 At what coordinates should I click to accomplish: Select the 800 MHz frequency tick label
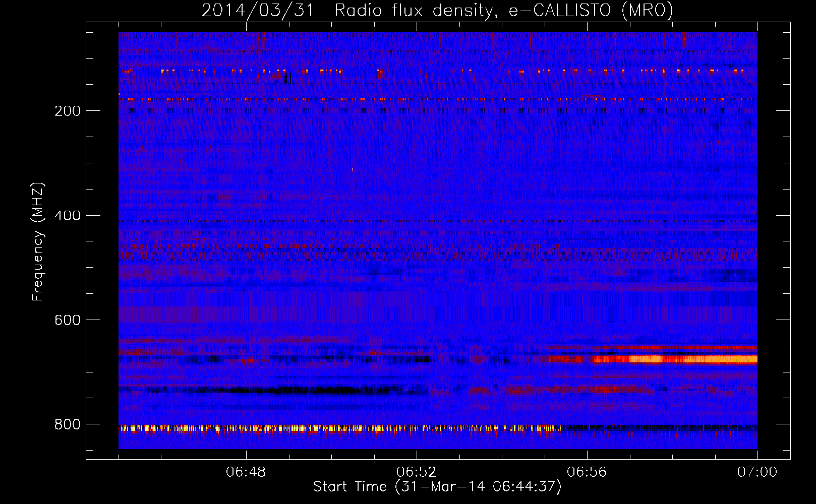(68, 424)
